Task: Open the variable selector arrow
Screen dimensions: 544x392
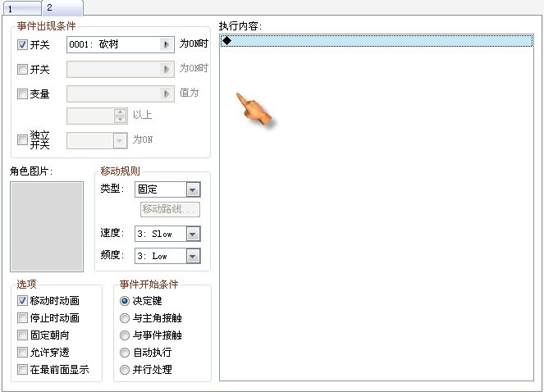Action: (167, 93)
